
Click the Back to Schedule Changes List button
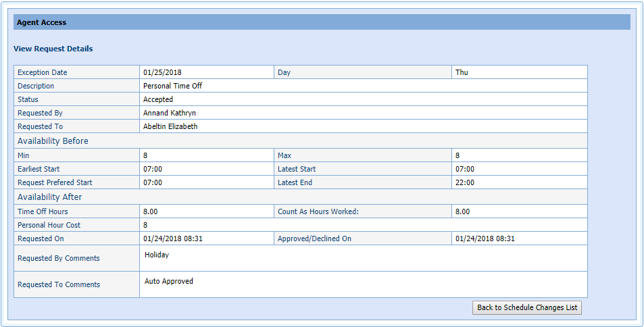(527, 307)
